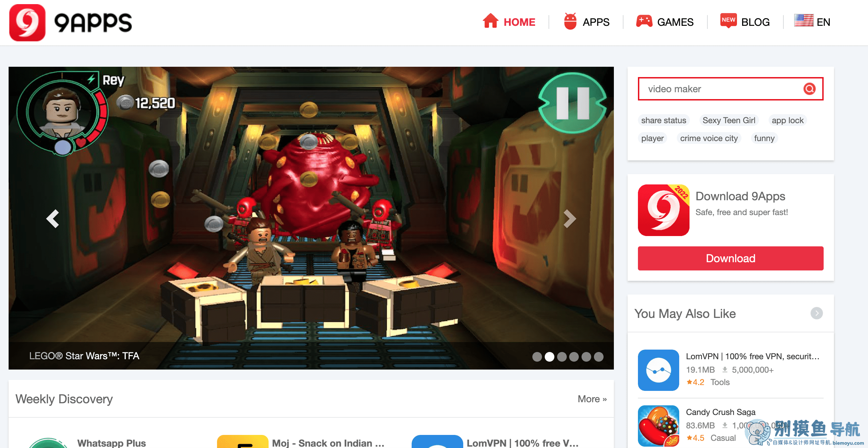Click the 9APPS wordmark in header

93,23
